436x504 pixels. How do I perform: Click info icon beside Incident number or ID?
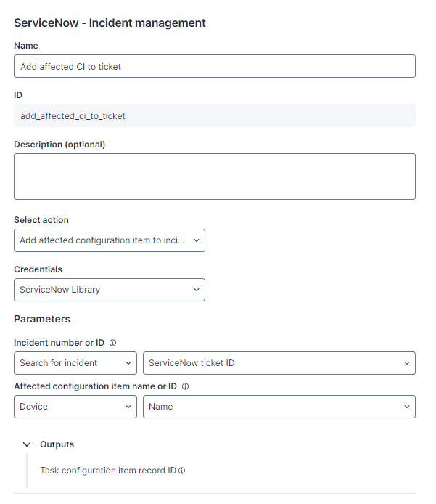[x=113, y=343]
